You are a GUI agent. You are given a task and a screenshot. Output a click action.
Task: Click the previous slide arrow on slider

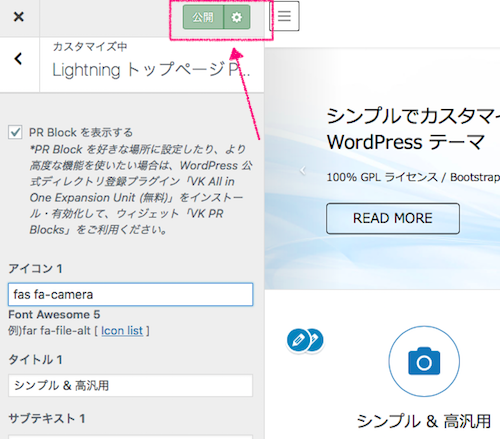click(x=303, y=171)
